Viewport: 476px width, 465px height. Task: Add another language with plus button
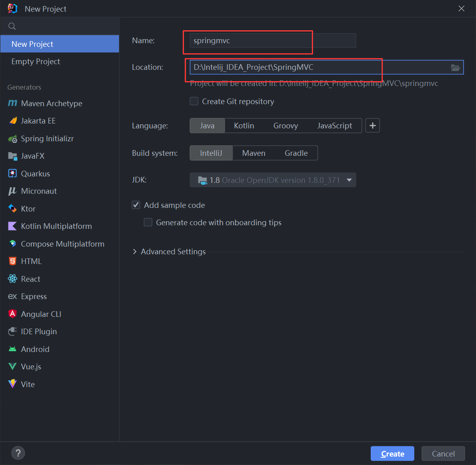[x=372, y=126]
